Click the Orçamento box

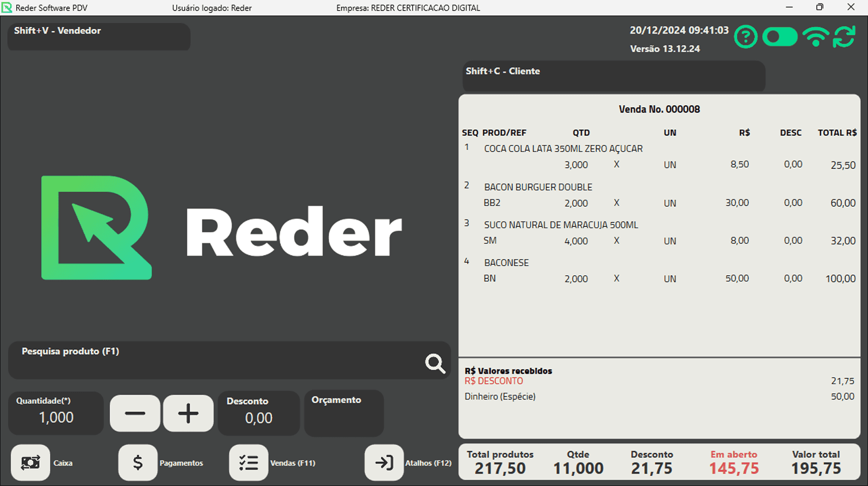(344, 413)
